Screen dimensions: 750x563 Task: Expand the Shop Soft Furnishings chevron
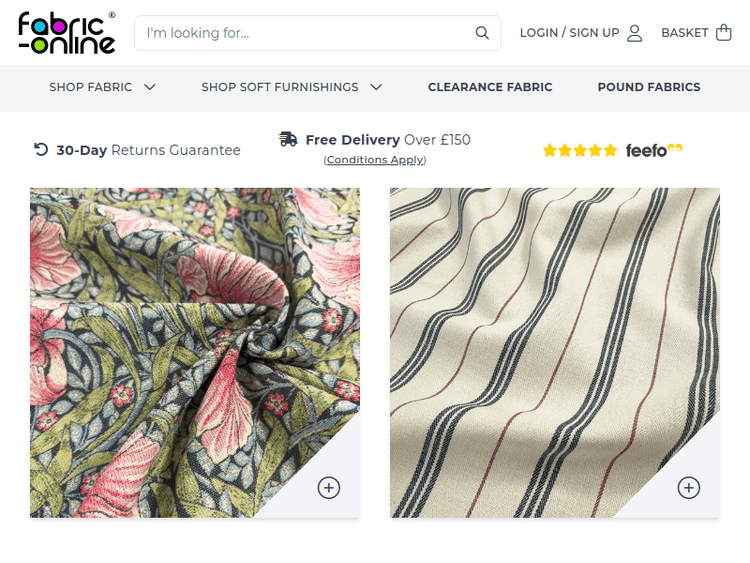click(x=376, y=87)
